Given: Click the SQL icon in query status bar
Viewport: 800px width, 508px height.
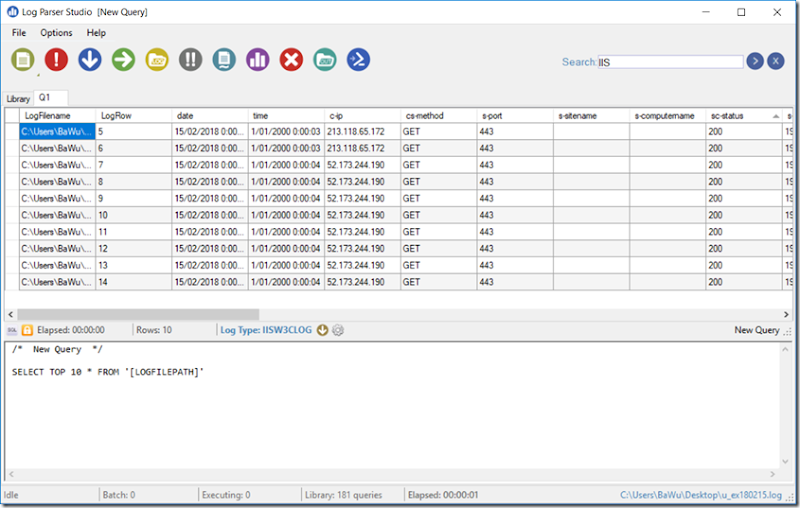Looking at the screenshot, I should tap(12, 331).
